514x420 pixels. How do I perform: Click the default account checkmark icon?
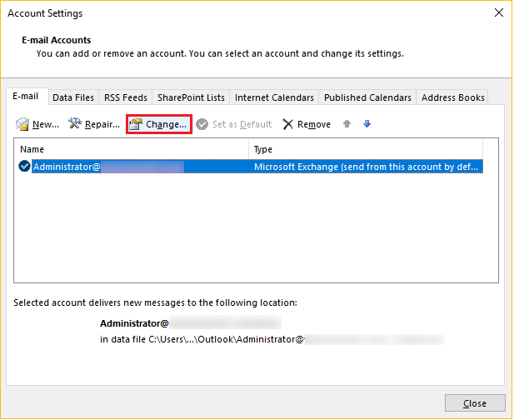tap(25, 166)
